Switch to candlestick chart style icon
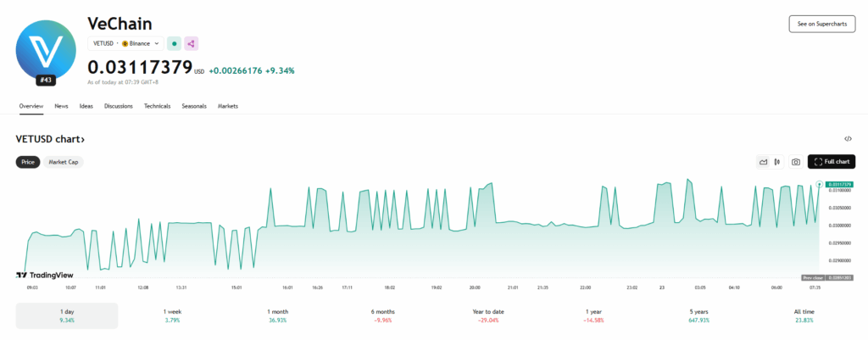Viewport: 868px width, 340px height. pyautogui.click(x=777, y=162)
